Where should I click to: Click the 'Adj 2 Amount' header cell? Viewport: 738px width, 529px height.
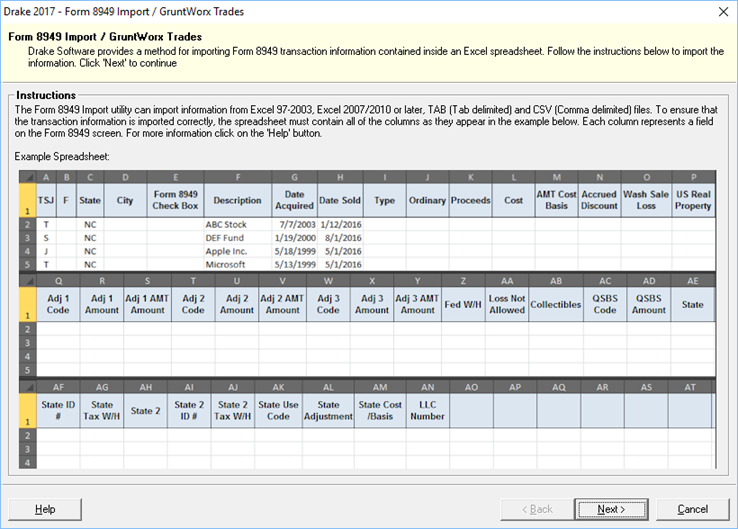tap(237, 305)
